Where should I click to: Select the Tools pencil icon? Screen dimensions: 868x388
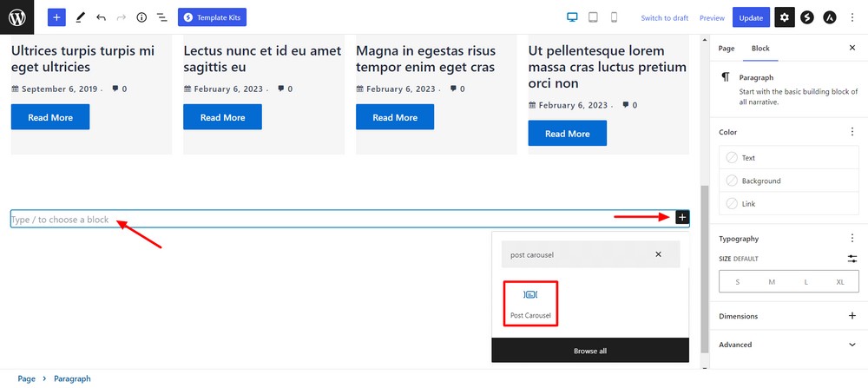point(80,17)
